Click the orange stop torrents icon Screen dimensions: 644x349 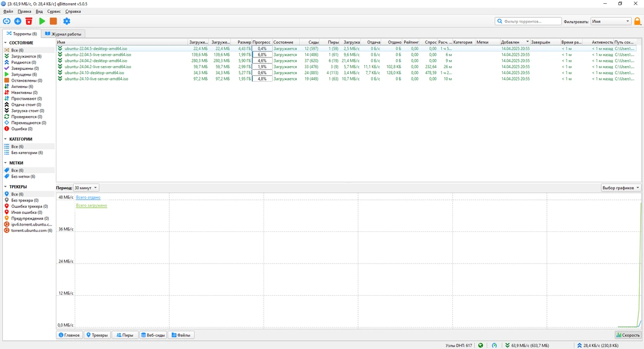coord(53,21)
